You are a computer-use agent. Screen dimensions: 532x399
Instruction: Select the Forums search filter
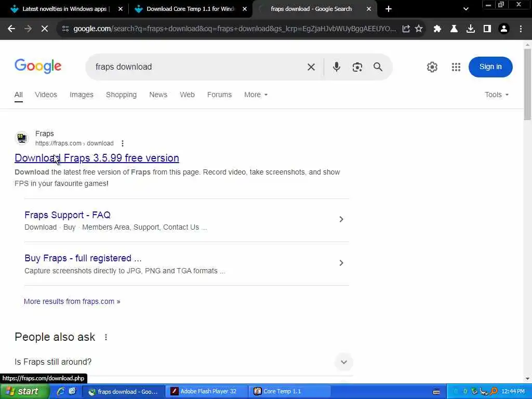tap(220, 95)
